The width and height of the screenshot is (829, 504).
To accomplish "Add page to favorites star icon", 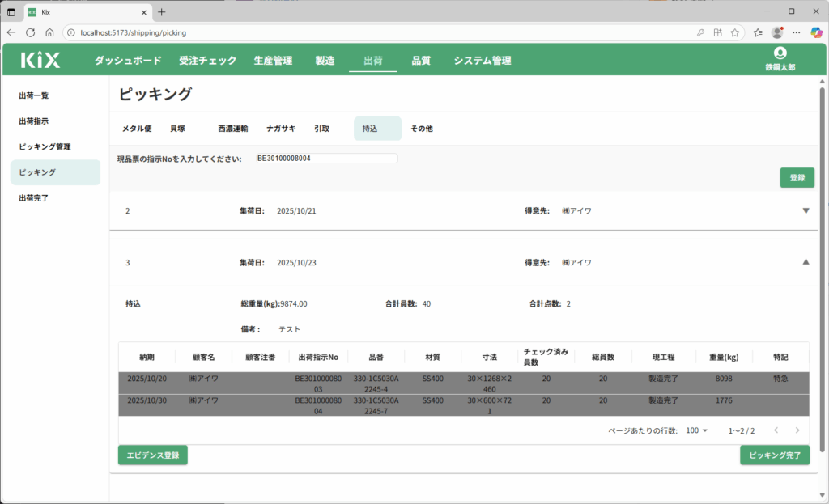I will pos(734,32).
